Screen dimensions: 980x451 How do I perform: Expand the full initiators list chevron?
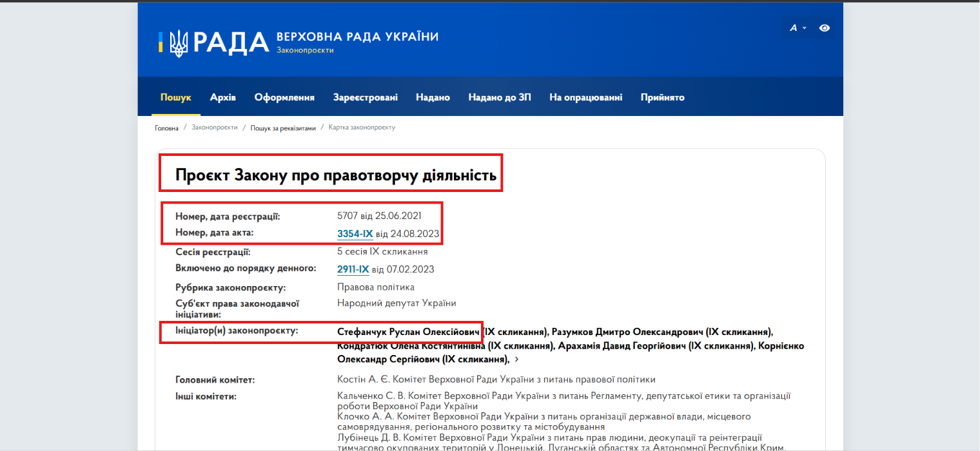517,360
